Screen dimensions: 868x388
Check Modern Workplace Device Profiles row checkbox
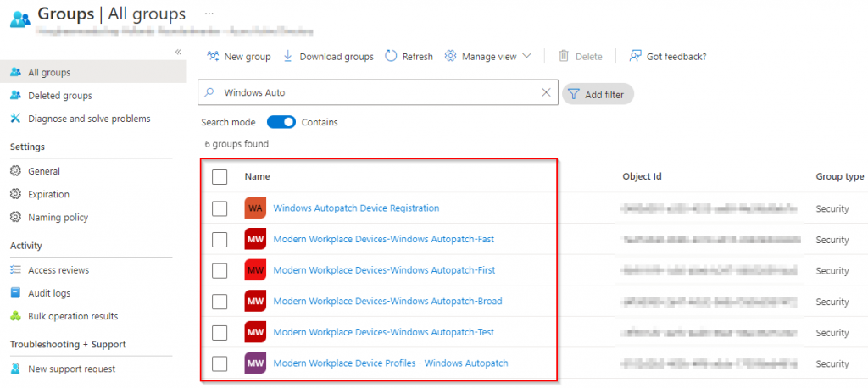(220, 363)
